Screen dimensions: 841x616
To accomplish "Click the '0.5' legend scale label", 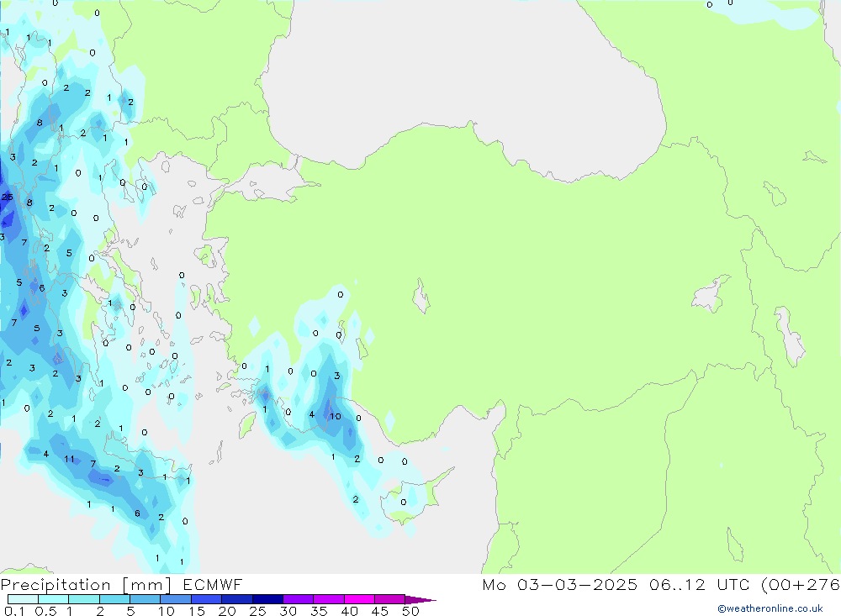I will click(x=45, y=611).
